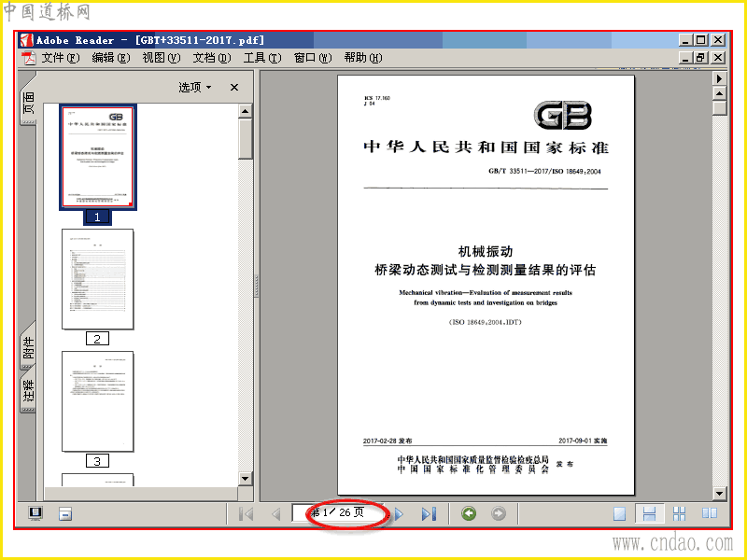Open the 工具(T) menu

tap(262, 58)
